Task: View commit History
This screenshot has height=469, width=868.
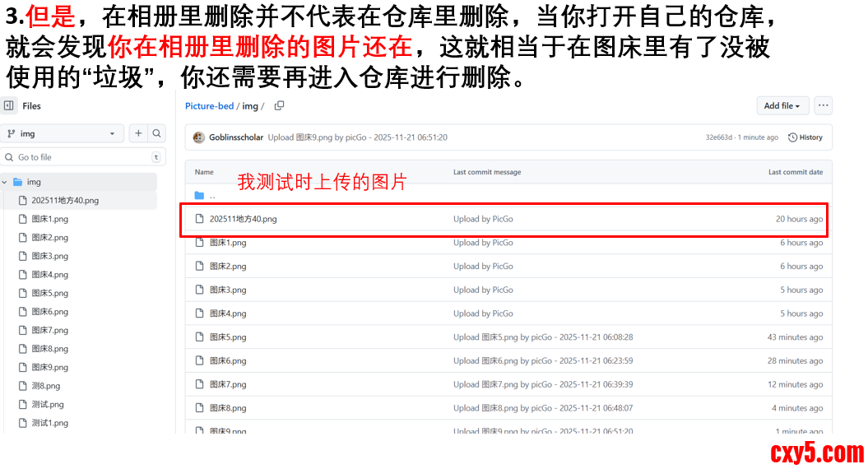Action: [x=805, y=137]
